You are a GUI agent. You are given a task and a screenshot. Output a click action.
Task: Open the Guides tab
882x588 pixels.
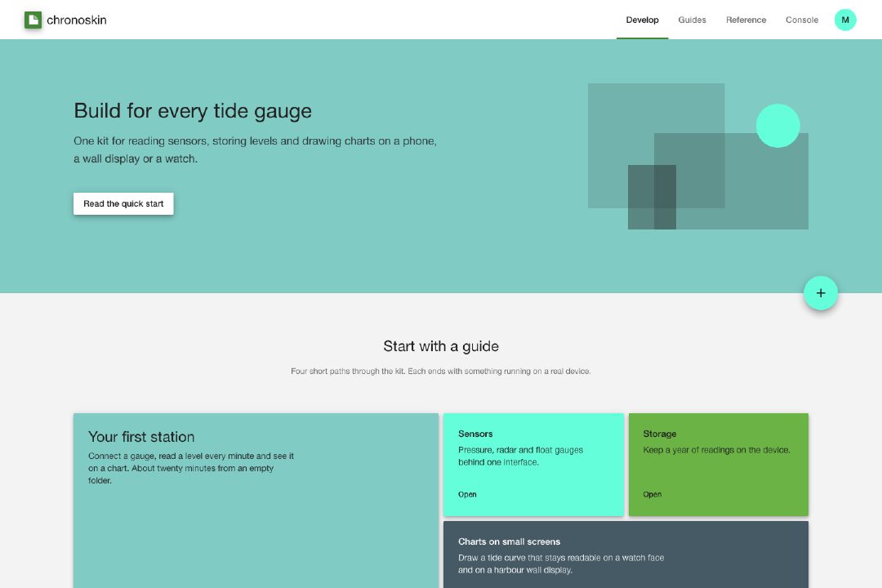pyautogui.click(x=692, y=20)
